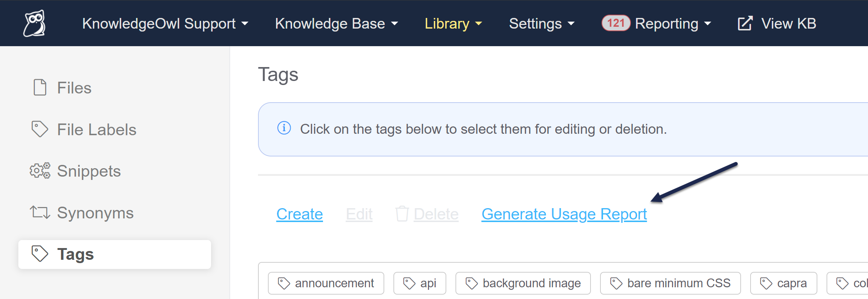868x299 pixels.
Task: Select the background image tag
Action: pyautogui.click(x=523, y=283)
